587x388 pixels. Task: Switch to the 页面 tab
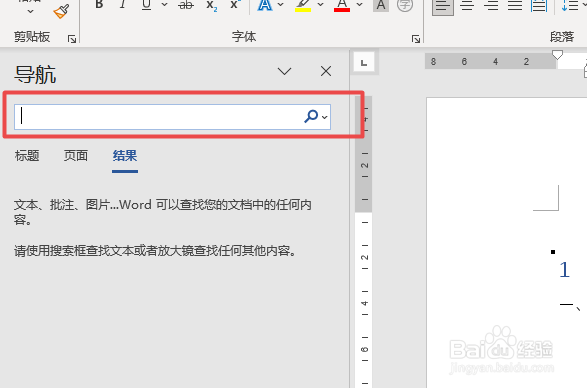pyautogui.click(x=76, y=155)
